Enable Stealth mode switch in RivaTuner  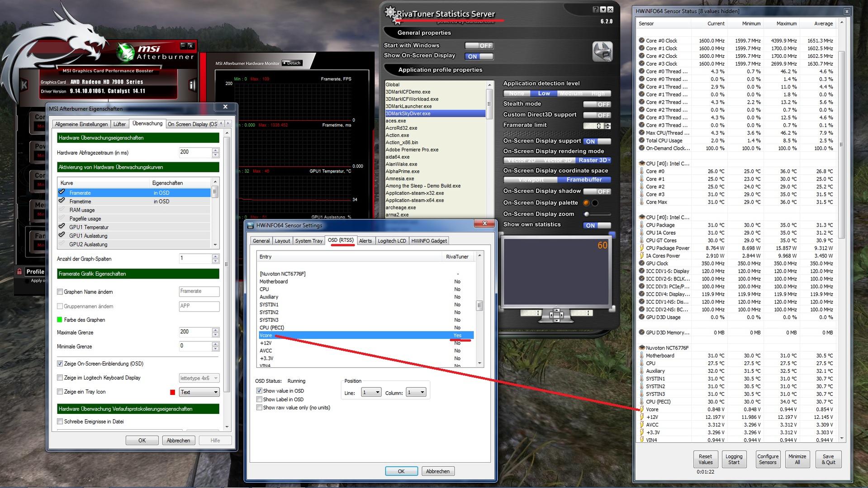(x=597, y=104)
